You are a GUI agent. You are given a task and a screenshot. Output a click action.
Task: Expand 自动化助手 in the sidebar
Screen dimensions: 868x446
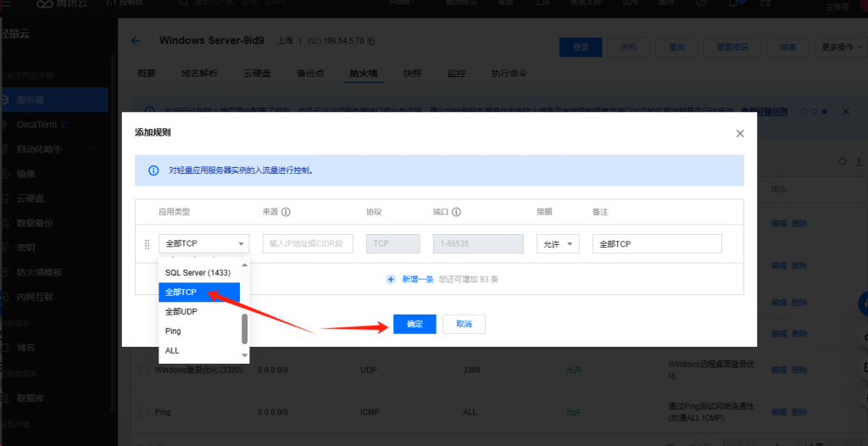92,149
